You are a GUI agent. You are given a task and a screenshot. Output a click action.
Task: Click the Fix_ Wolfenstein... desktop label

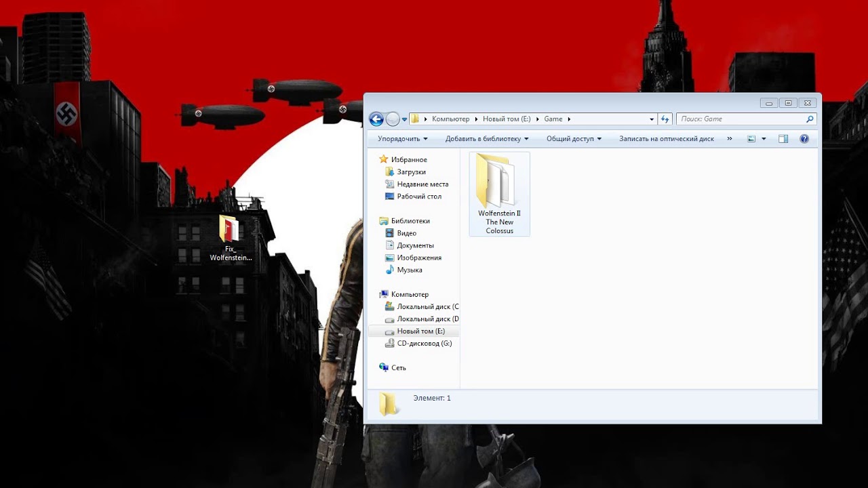231,253
